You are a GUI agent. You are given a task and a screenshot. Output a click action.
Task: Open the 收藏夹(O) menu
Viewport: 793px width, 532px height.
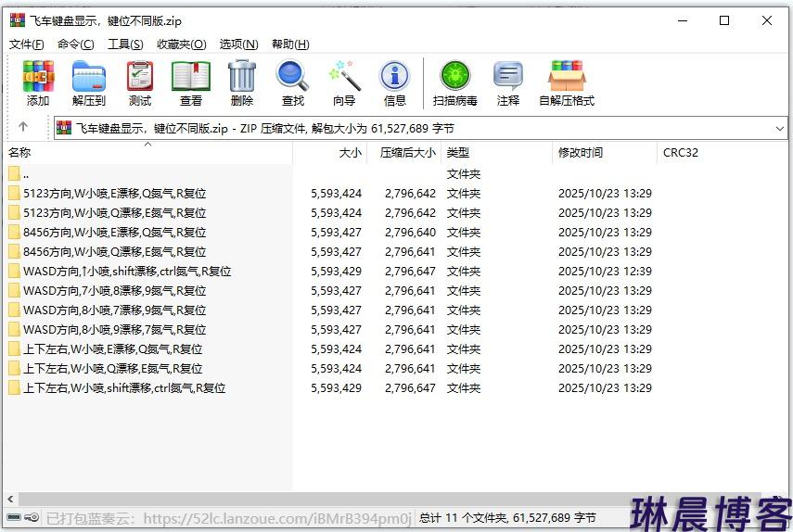(x=182, y=44)
